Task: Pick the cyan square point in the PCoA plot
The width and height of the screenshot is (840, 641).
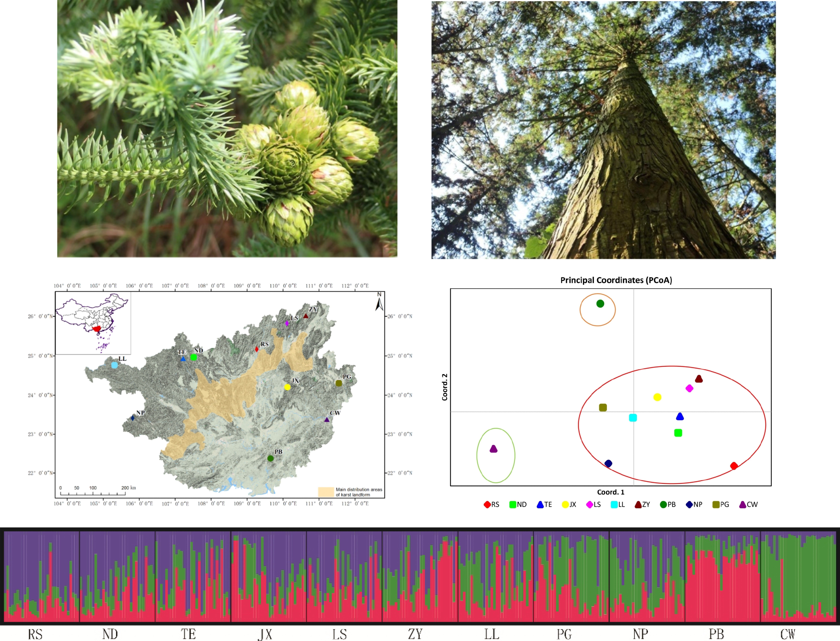Action: [633, 418]
